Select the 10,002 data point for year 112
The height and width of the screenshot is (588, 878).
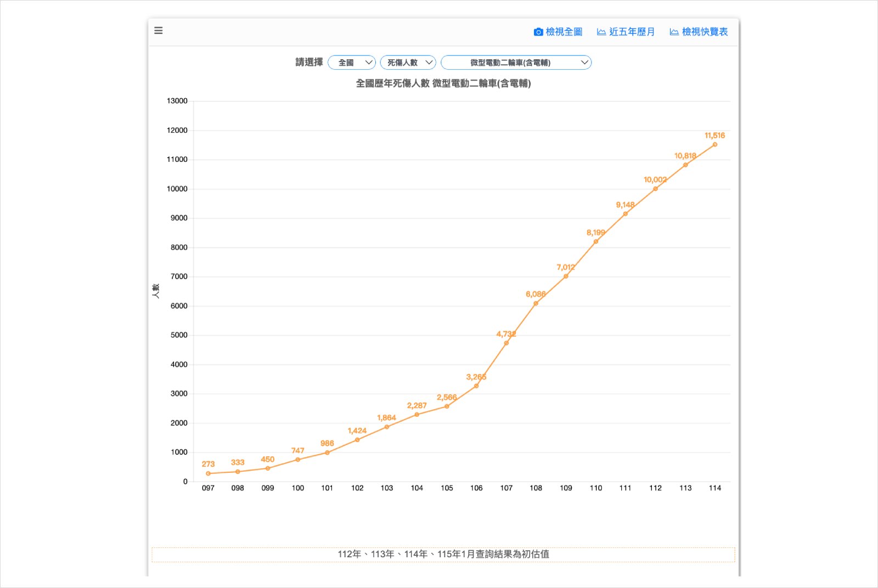[655, 189]
